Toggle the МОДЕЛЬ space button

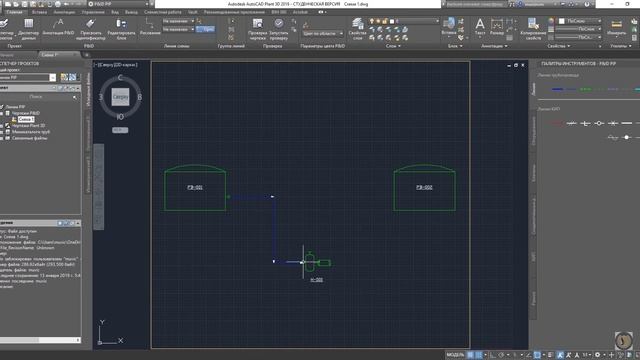pos(455,355)
